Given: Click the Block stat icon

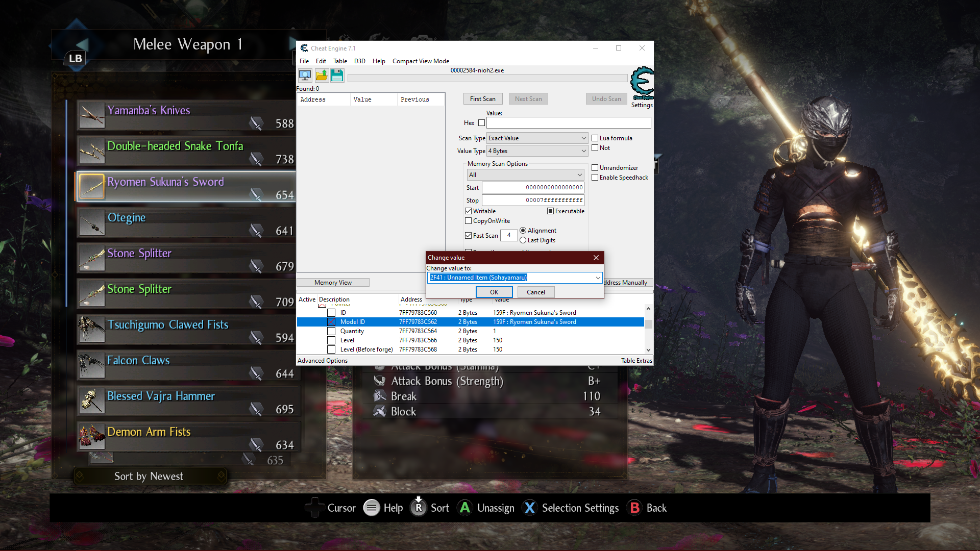Looking at the screenshot, I should [380, 411].
